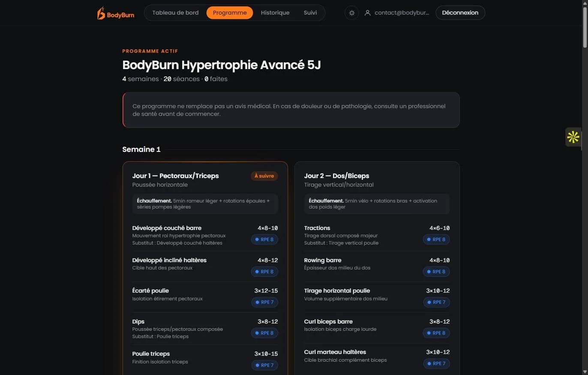Click RPE 7 badge for Tirage horizontal poulie
The width and height of the screenshot is (588, 375).
[436, 302]
